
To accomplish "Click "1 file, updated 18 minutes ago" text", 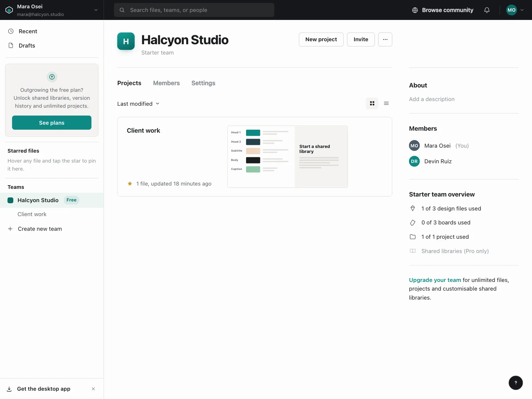I will [174, 184].
